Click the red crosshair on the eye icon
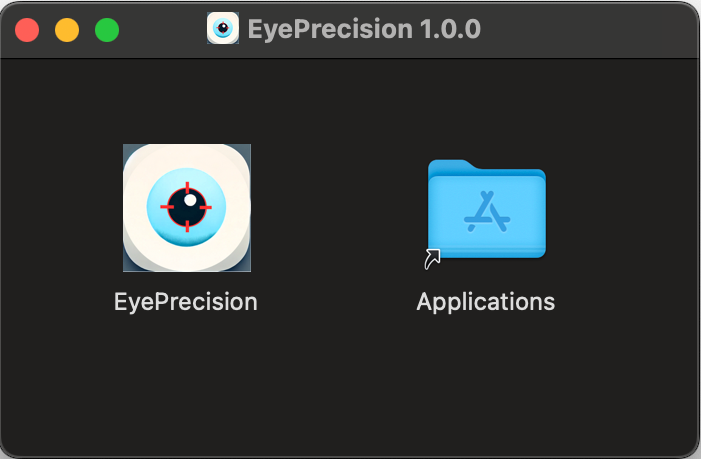Viewport: 701px width, 459px height. (x=186, y=207)
